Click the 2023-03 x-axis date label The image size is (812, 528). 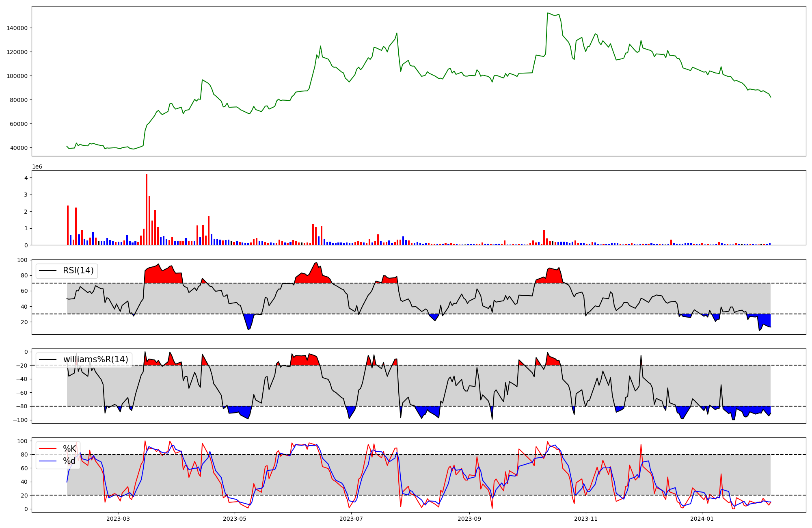pyautogui.click(x=118, y=519)
